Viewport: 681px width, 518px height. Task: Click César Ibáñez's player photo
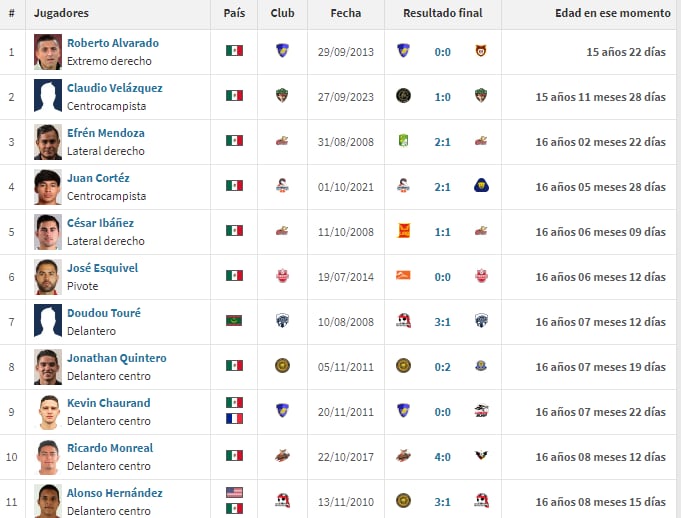tap(47, 231)
